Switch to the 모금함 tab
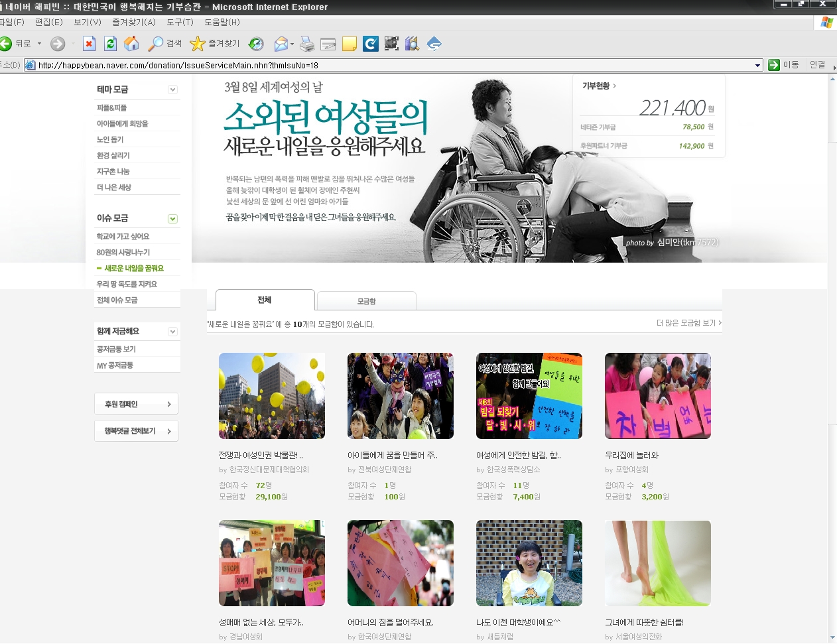 (366, 301)
